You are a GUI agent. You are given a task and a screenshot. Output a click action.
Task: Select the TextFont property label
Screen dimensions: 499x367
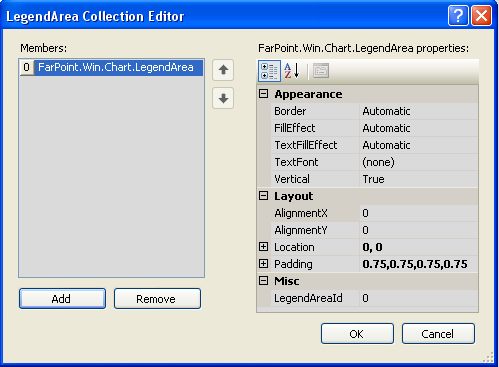[x=296, y=162]
